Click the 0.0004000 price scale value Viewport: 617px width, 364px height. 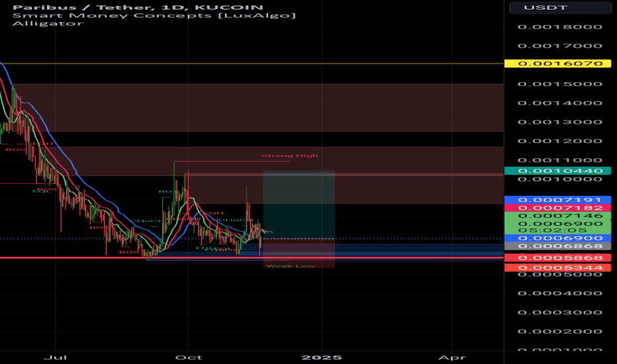560,293
